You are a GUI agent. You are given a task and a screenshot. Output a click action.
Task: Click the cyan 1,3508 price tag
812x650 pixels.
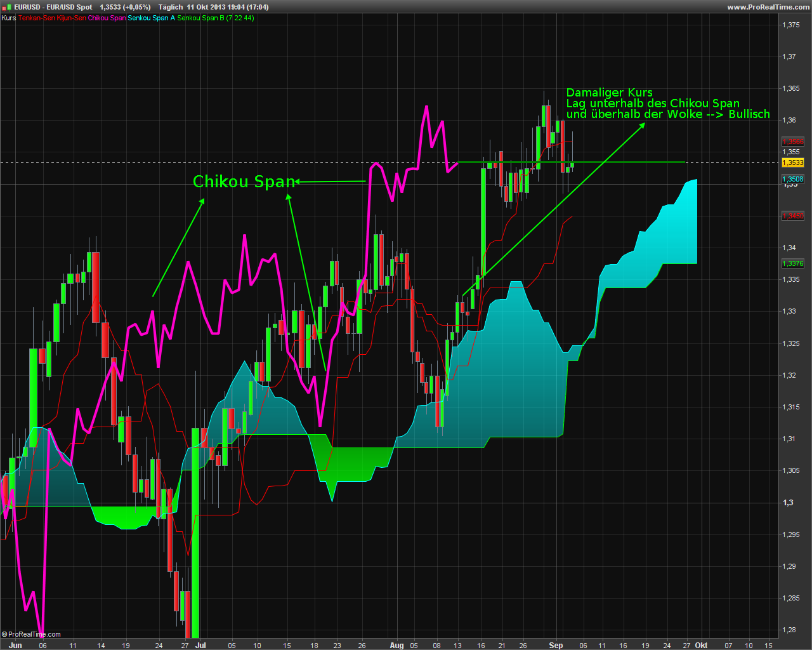click(793, 179)
